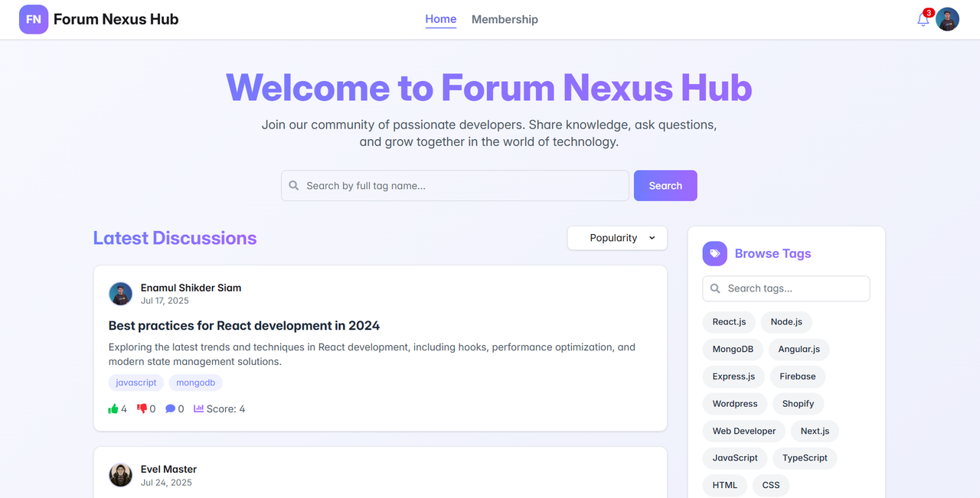
Task: Click the magnifier icon in the tags search box
Action: [715, 288]
